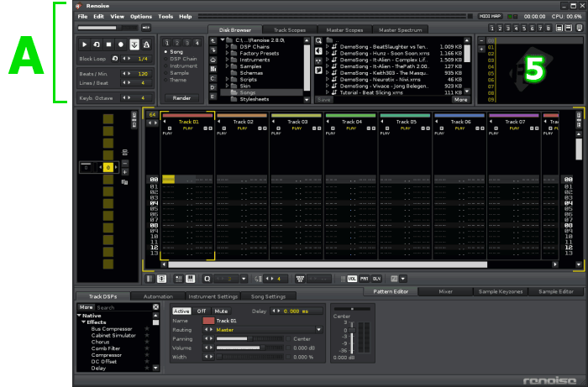
Task: Toggle the pattern loop button next to Play
Action: click(97, 44)
